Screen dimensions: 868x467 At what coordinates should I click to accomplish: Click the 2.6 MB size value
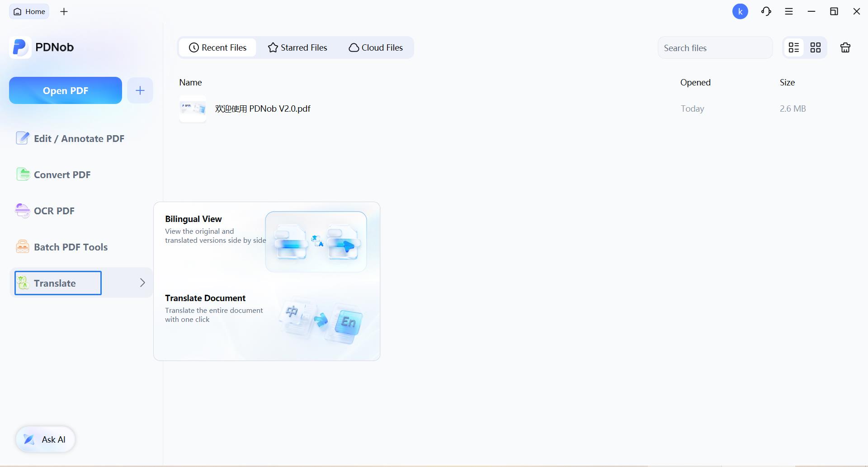coord(793,108)
